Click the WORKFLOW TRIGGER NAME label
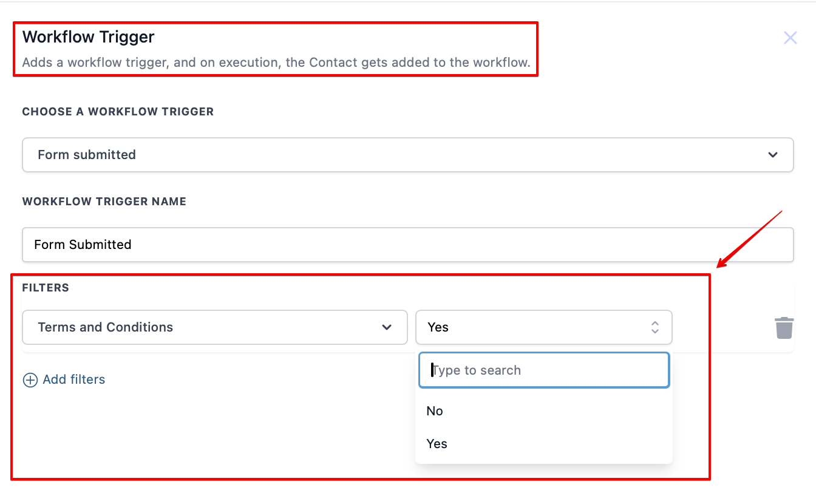This screenshot has height=504, width=816. click(x=104, y=202)
